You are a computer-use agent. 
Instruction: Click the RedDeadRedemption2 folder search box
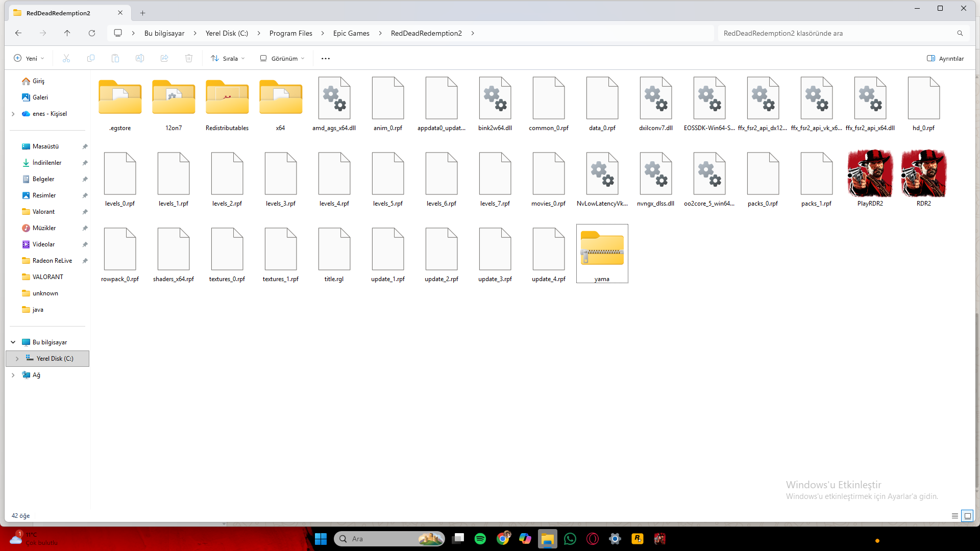click(x=837, y=33)
